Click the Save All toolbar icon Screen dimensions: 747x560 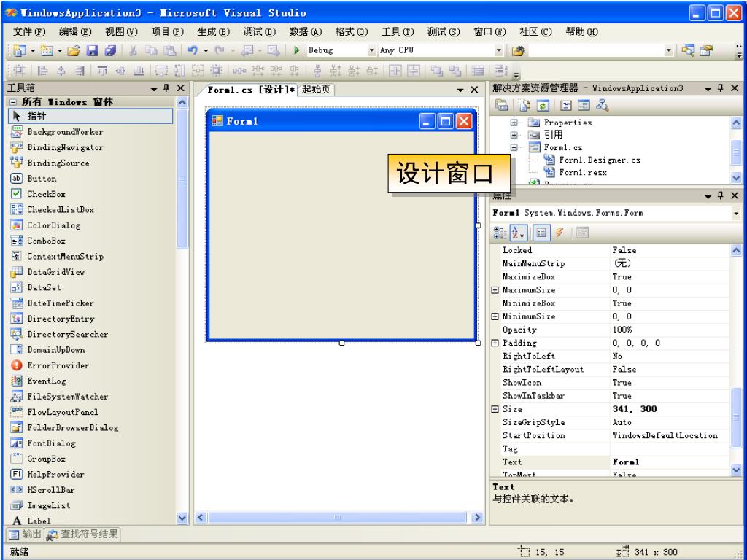(x=111, y=50)
